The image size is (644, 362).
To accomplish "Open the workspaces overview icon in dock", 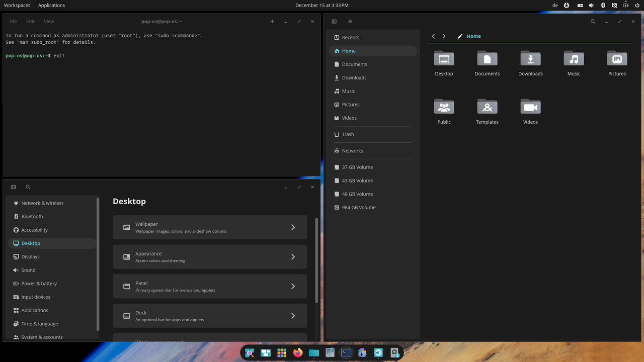I will pyautogui.click(x=266, y=353).
